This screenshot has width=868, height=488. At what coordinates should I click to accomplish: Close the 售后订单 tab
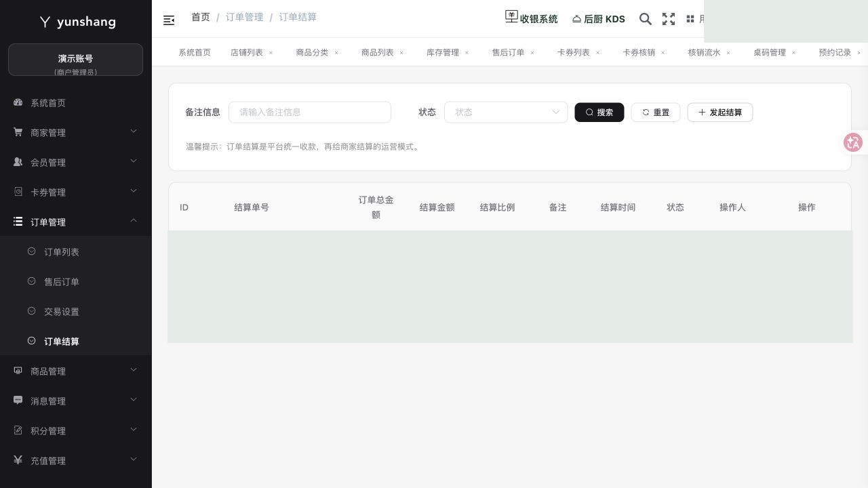pyautogui.click(x=532, y=52)
